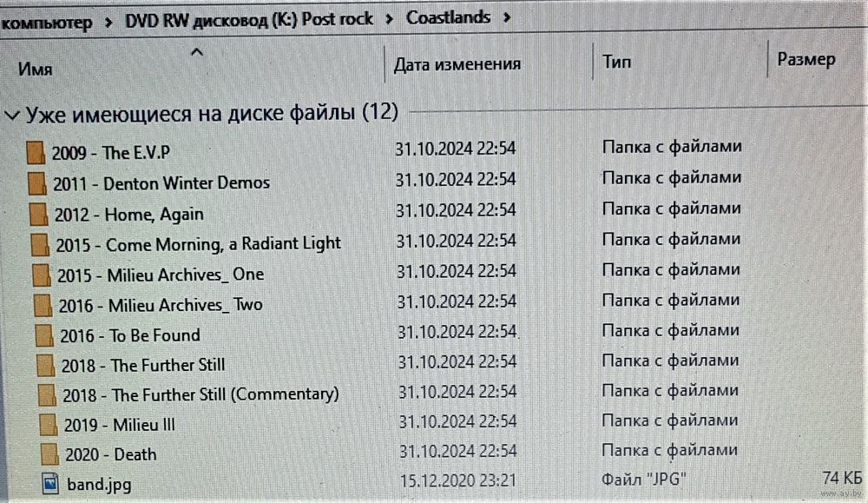Sort by Дата изменения column header
The height and width of the screenshot is (503, 868).
pos(457,64)
